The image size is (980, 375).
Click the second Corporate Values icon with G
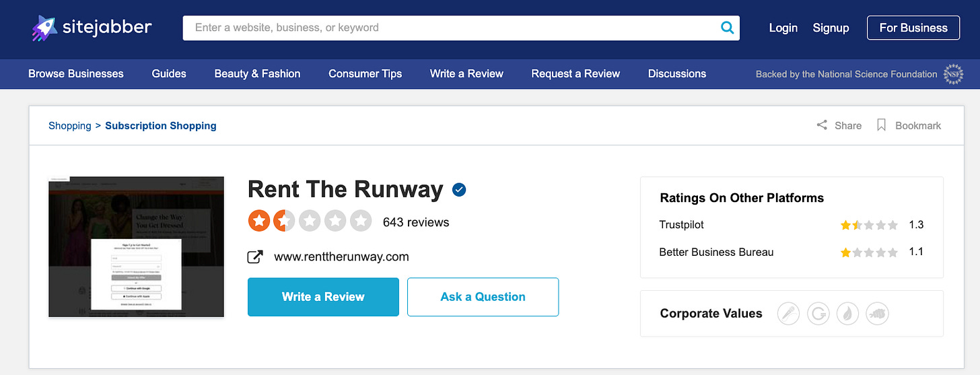pyautogui.click(x=818, y=314)
